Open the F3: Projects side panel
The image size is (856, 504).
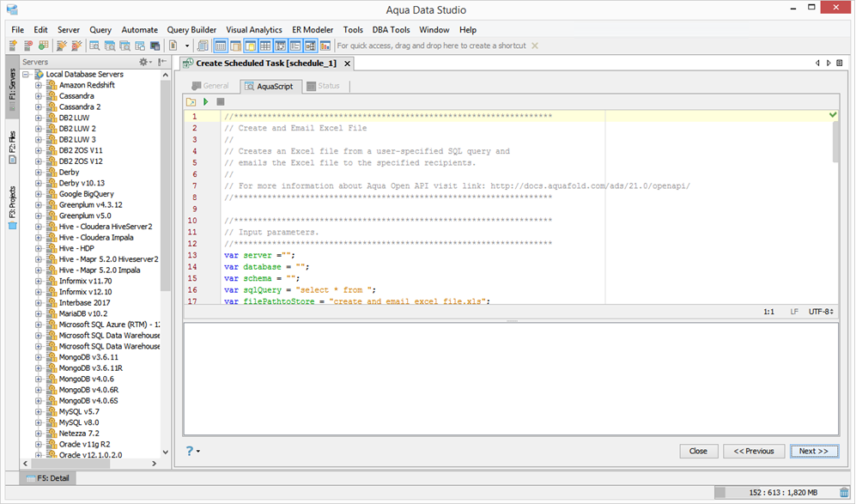[x=13, y=208]
